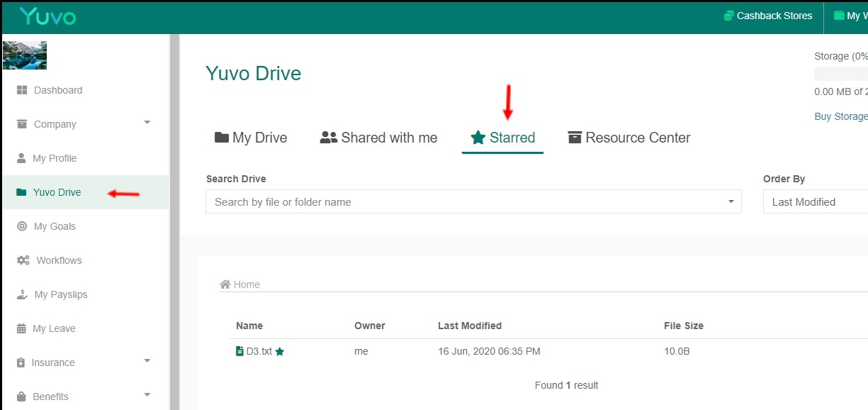The image size is (868, 410).
Task: Click the Buy Storage link
Action: [x=841, y=116]
